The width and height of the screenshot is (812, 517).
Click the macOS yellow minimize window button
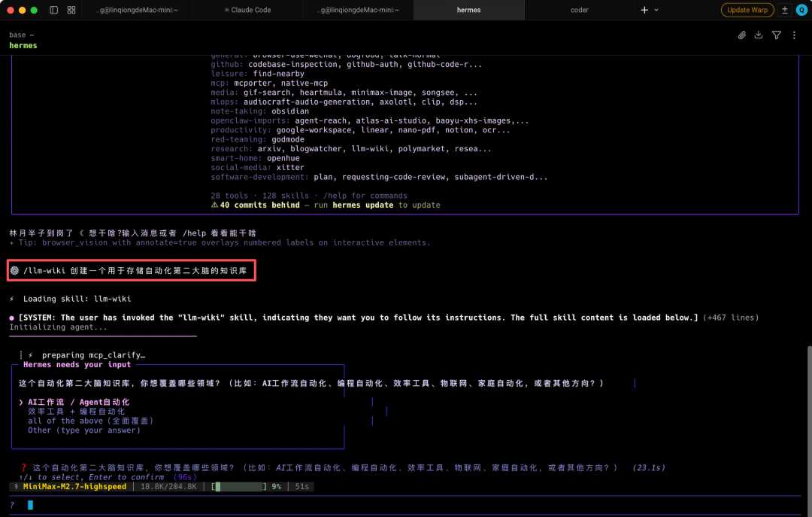tap(23, 10)
